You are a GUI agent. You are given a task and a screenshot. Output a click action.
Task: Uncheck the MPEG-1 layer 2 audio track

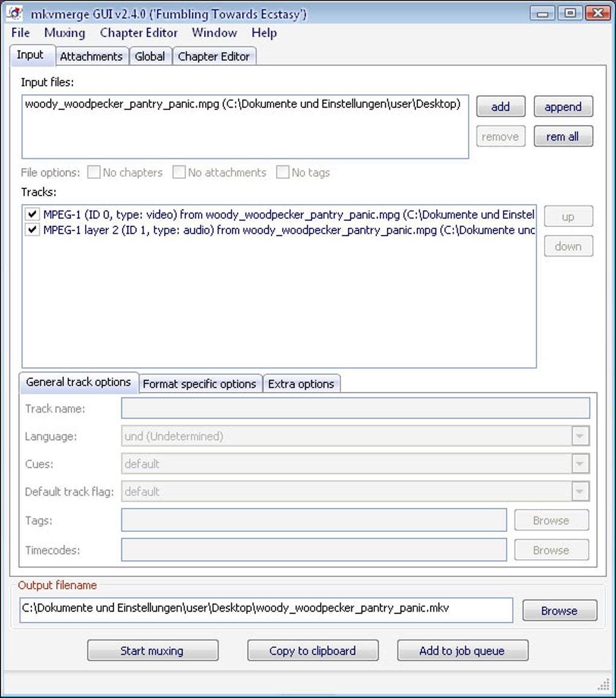click(x=33, y=230)
